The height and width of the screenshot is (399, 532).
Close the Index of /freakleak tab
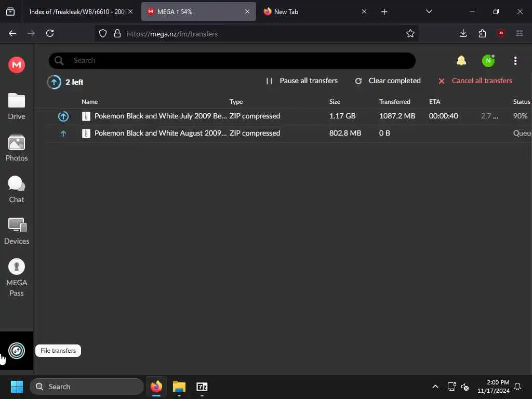(130, 12)
